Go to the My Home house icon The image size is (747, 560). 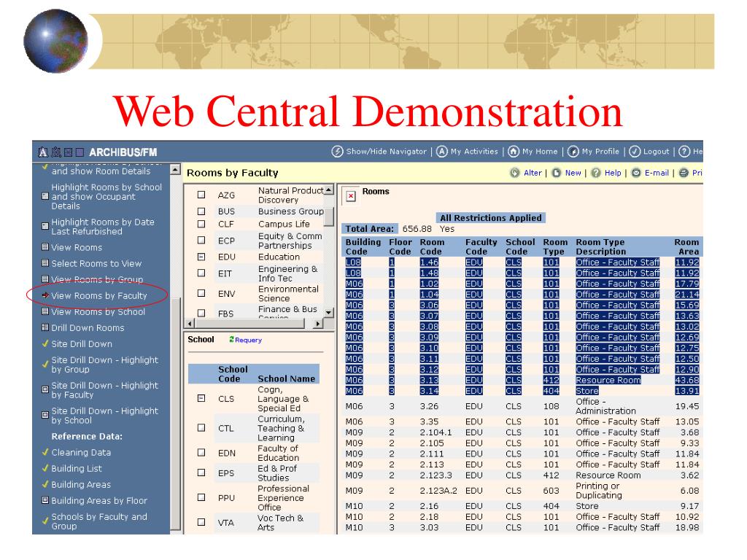point(514,152)
